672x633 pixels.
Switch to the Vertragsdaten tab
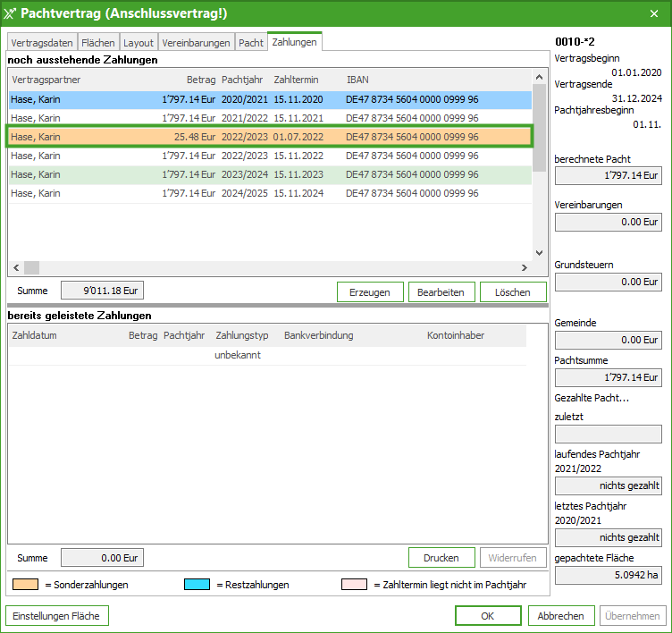click(42, 43)
